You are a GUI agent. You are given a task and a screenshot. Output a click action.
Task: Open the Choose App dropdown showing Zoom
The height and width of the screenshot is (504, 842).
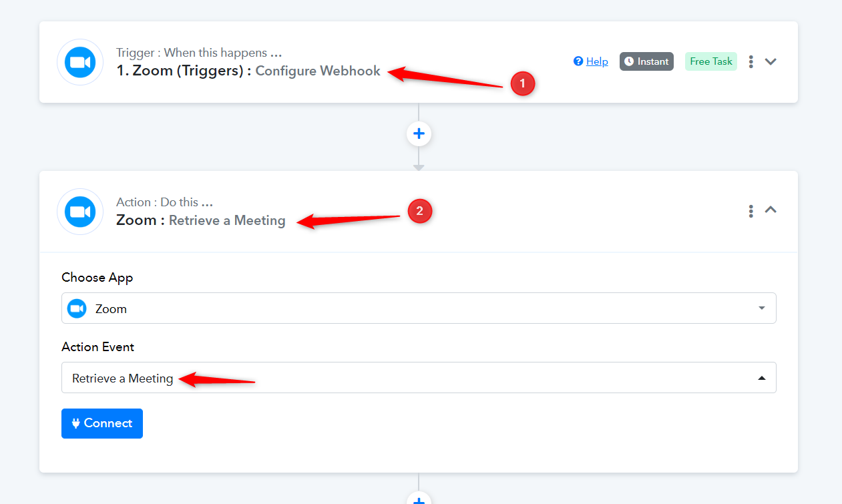(x=419, y=308)
